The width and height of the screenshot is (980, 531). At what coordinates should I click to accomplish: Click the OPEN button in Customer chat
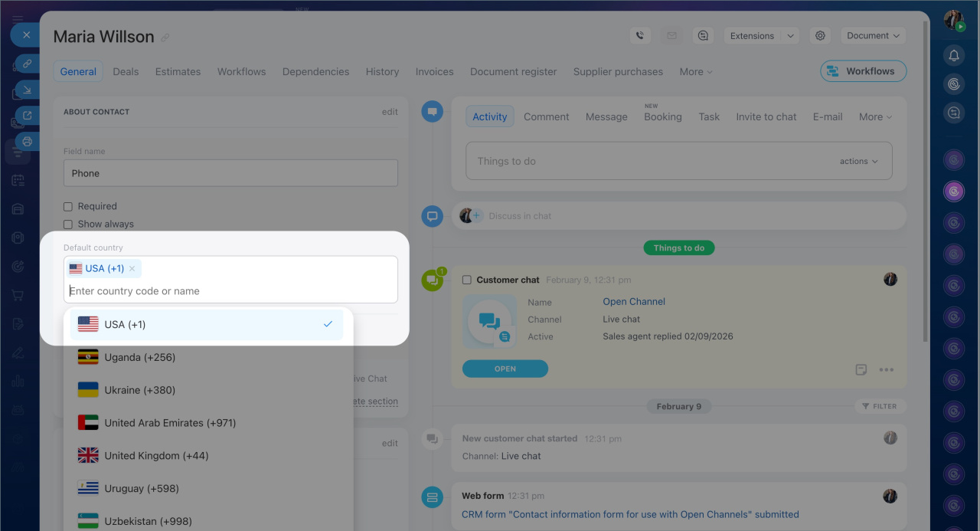click(x=505, y=369)
